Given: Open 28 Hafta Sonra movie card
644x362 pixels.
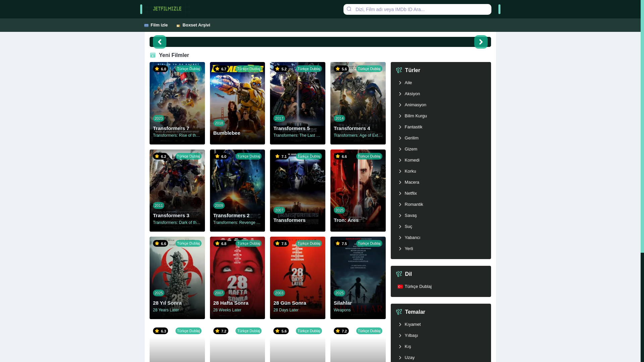Looking at the screenshot, I should (237, 278).
